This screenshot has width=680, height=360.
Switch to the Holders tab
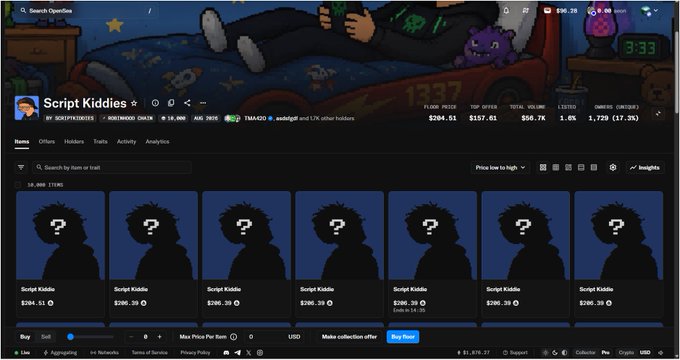74,141
